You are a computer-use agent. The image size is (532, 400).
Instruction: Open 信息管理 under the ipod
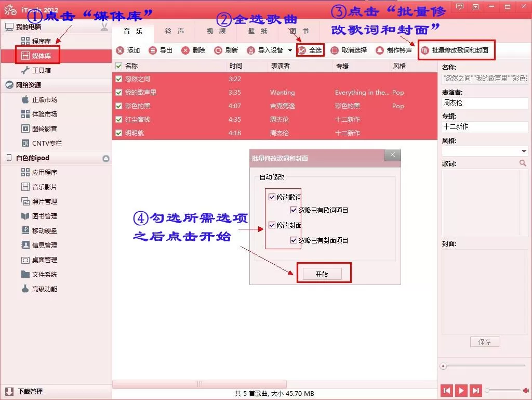pos(39,245)
